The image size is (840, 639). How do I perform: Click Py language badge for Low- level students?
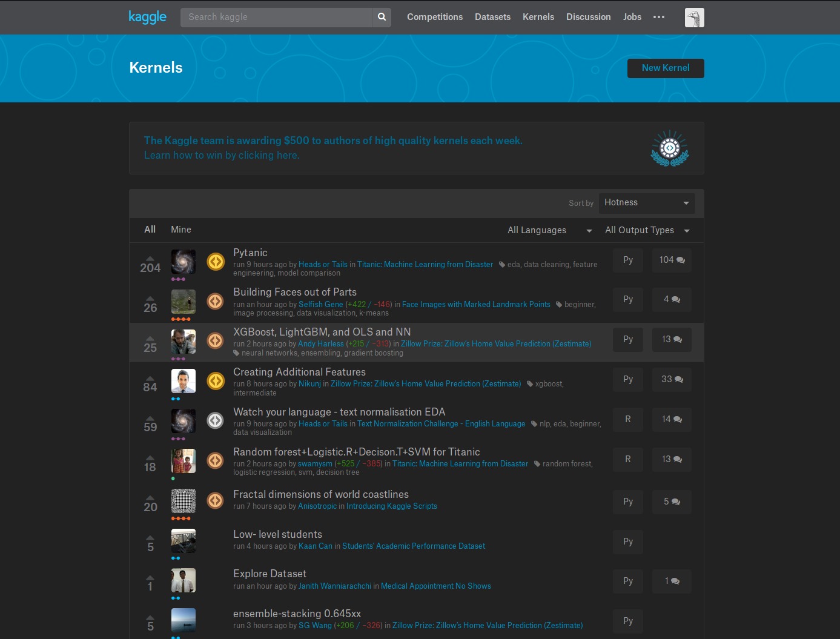[628, 541]
